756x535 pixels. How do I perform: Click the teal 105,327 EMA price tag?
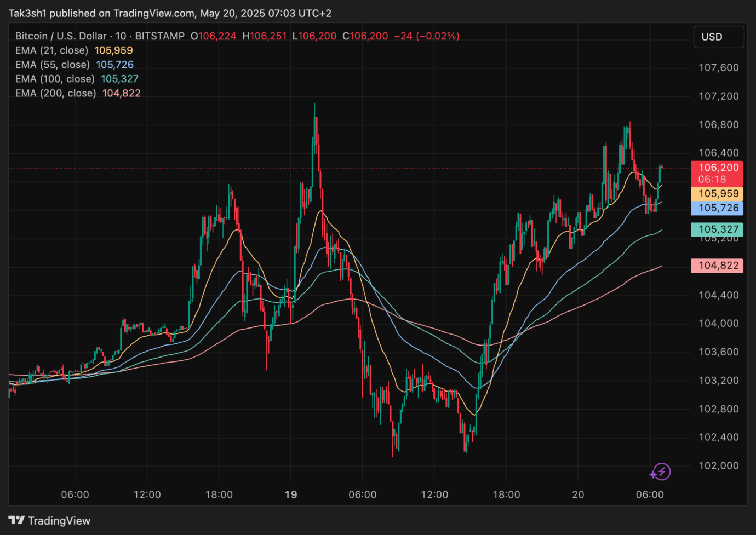[718, 229]
